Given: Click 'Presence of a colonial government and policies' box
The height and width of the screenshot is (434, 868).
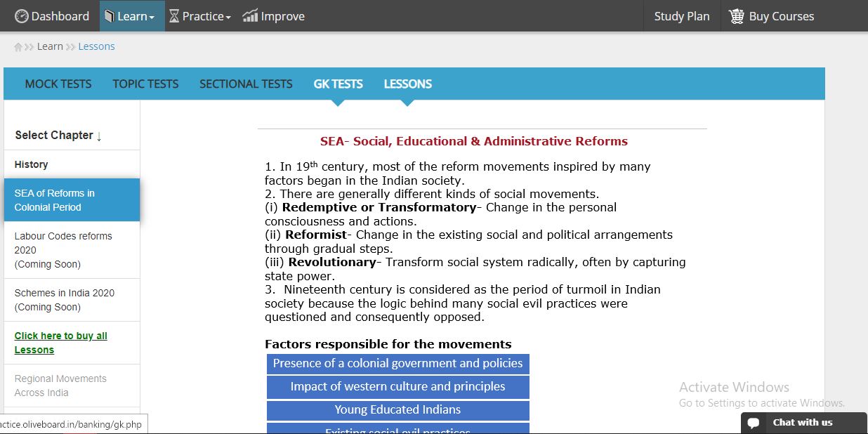Looking at the screenshot, I should (397, 364).
